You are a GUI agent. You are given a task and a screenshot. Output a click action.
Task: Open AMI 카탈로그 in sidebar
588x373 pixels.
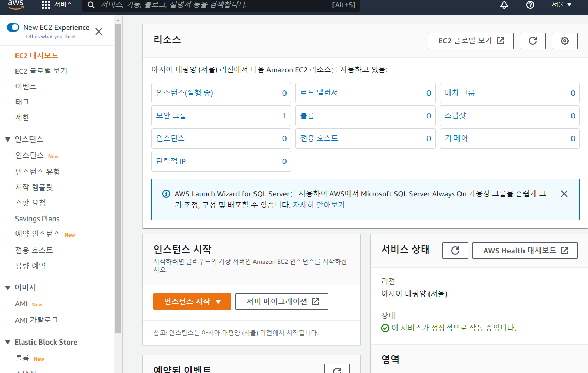pos(37,320)
